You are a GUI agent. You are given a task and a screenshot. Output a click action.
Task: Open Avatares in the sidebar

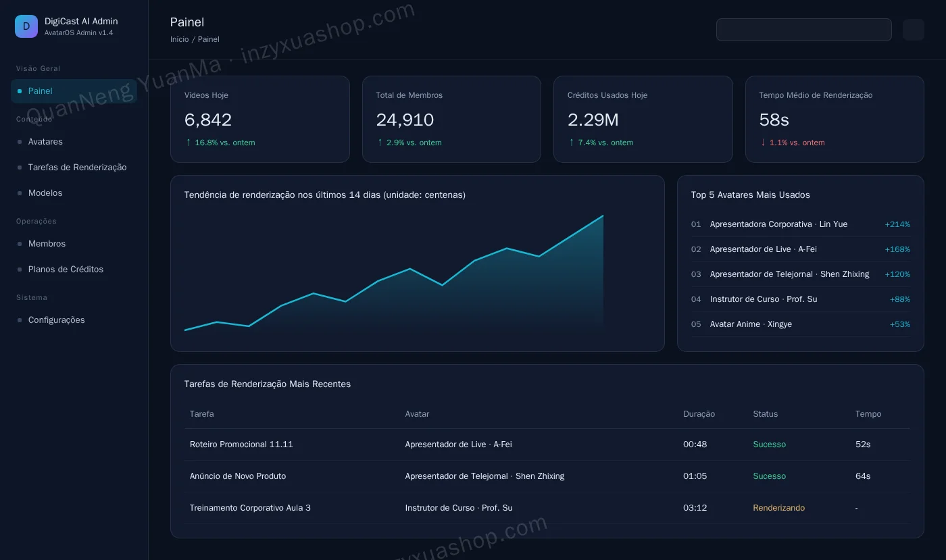(x=74, y=142)
